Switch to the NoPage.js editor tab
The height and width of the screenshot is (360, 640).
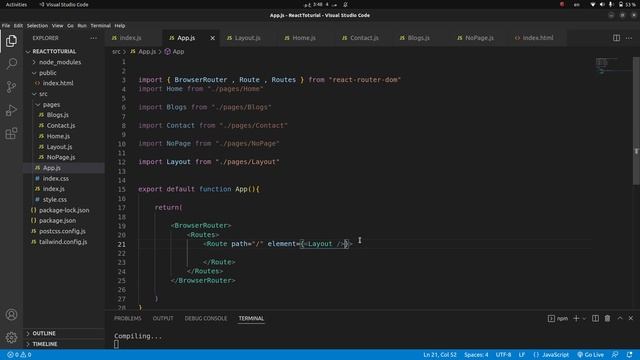479,38
